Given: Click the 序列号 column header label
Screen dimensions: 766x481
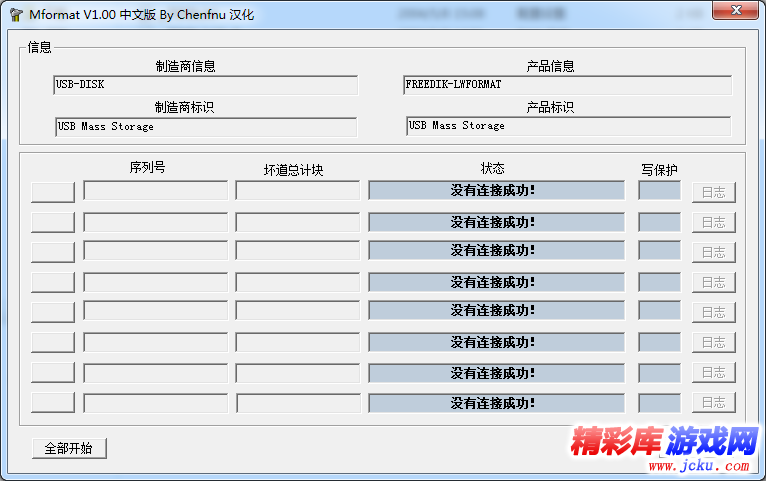Looking at the screenshot, I should (x=148, y=167).
